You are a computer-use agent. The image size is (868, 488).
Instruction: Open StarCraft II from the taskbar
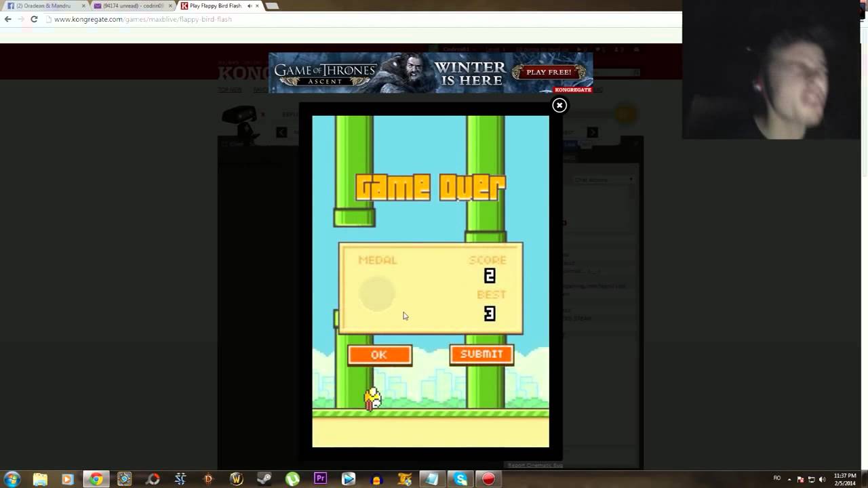pos(180,479)
